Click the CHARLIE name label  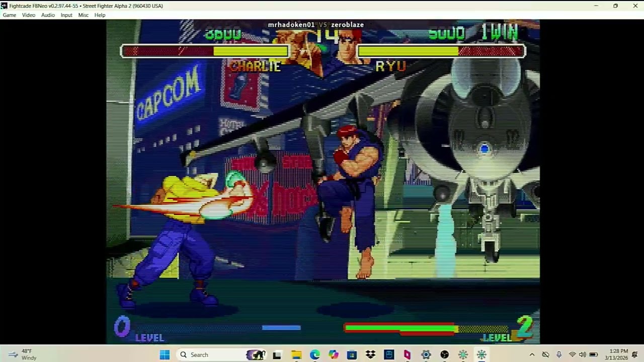(x=255, y=66)
